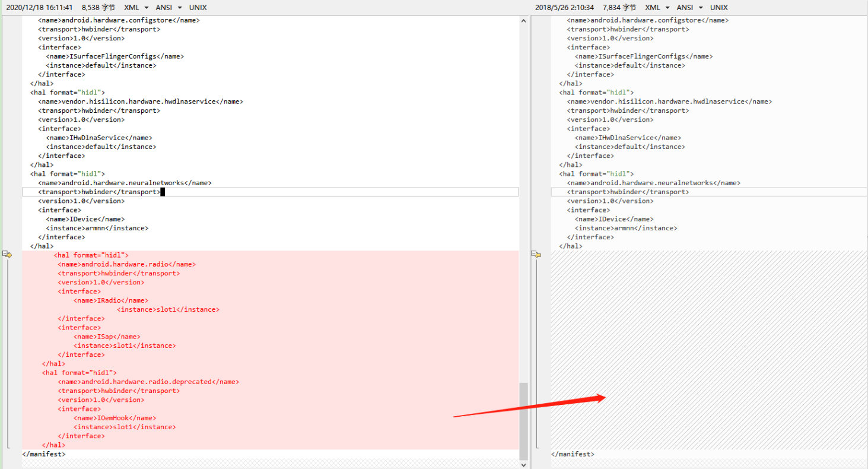This screenshot has height=469, width=868.
Task: Select the android.hardware.neuralnetworks line in right pane
Action: tap(654, 183)
